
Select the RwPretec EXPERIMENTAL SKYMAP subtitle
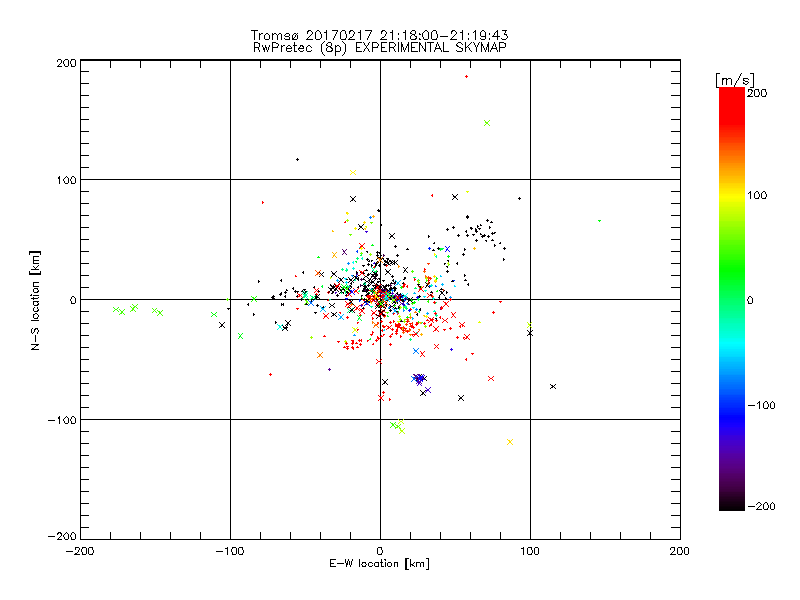379,48
